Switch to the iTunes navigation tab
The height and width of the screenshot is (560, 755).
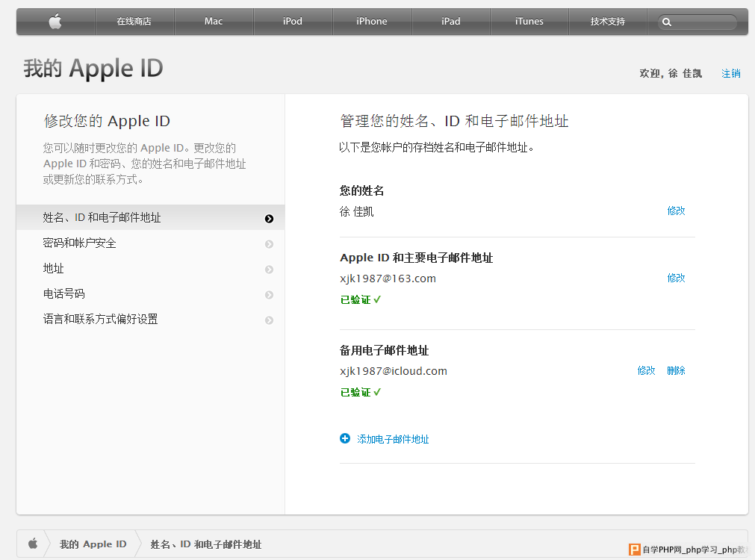tap(529, 21)
